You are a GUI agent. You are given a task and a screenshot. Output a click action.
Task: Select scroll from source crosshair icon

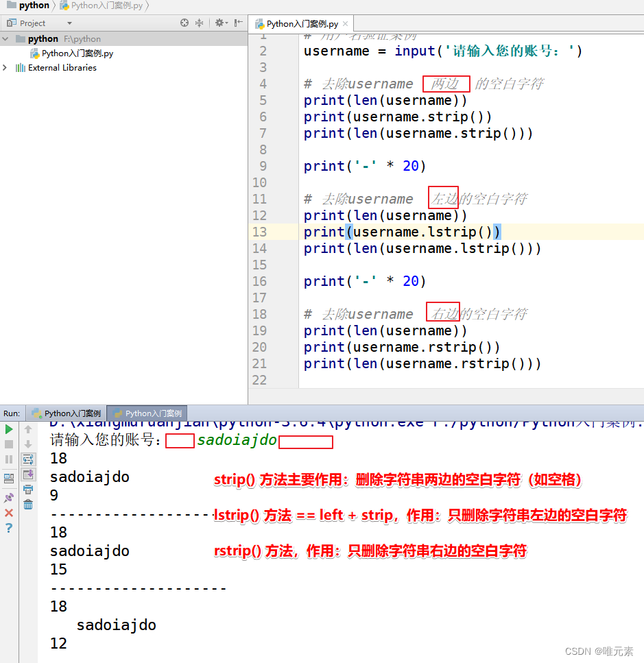(184, 23)
